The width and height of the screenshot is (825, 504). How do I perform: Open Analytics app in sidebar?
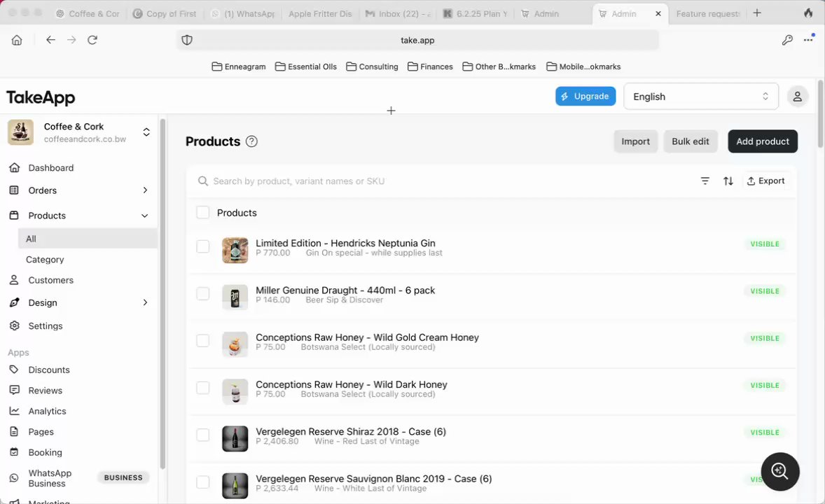click(47, 411)
